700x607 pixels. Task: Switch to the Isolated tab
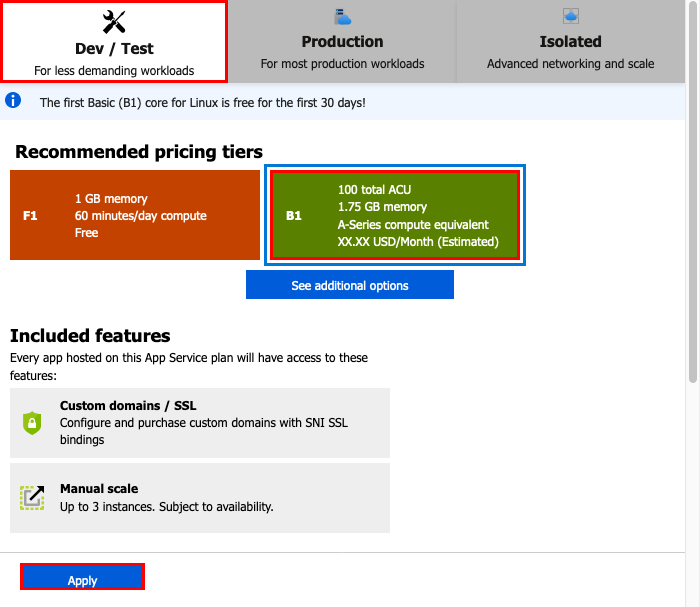571,42
